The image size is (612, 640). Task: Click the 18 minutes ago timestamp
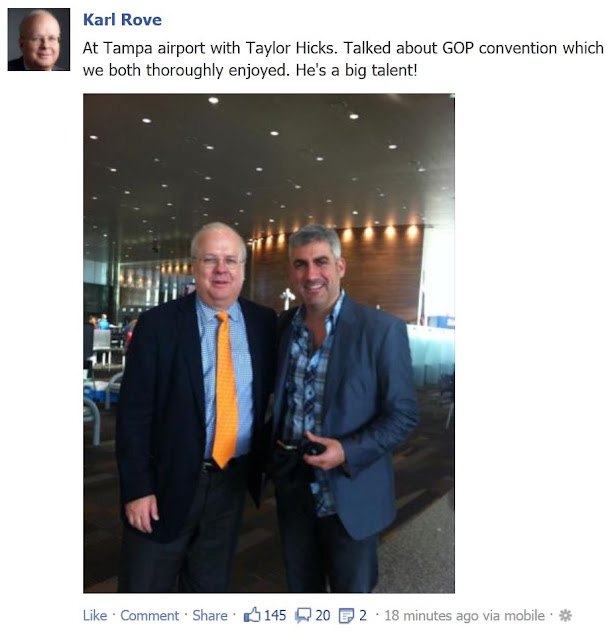click(433, 615)
